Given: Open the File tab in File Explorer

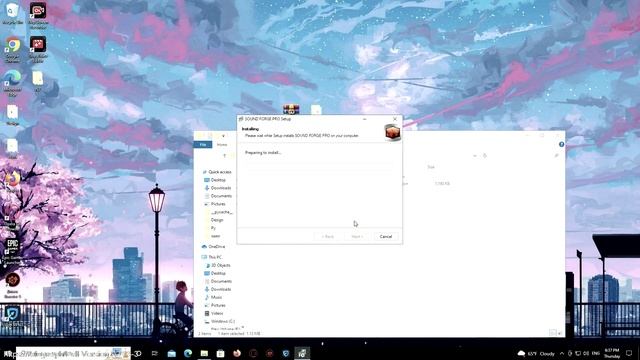Looking at the screenshot, I should click(203, 144).
